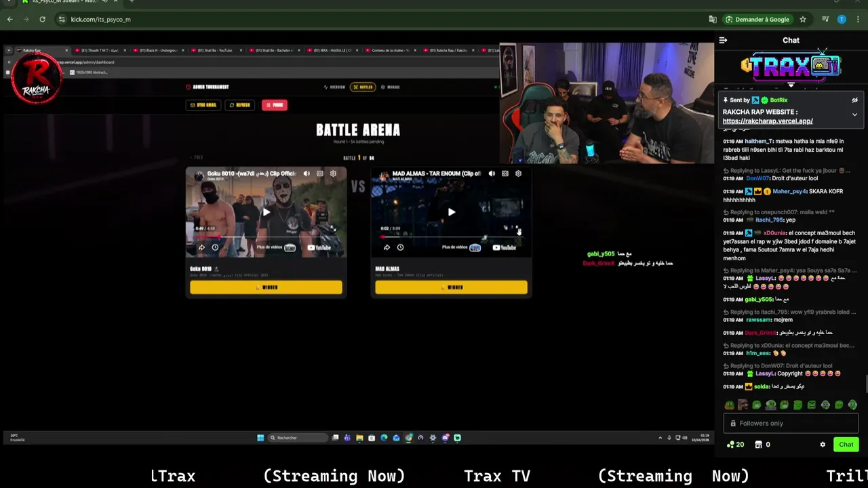Bookmark this page with the star icon
This screenshot has width=868, height=488.
(x=803, y=19)
